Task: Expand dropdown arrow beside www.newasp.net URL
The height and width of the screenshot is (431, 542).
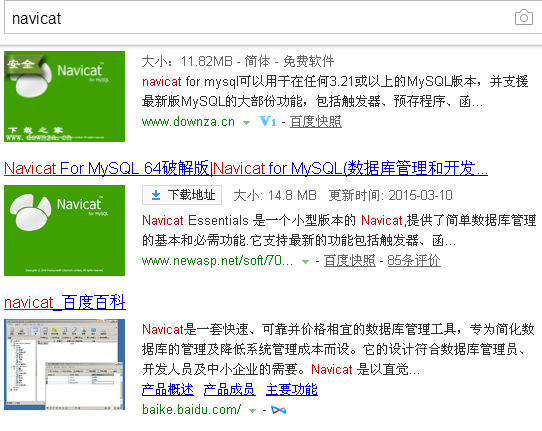Action: point(305,262)
